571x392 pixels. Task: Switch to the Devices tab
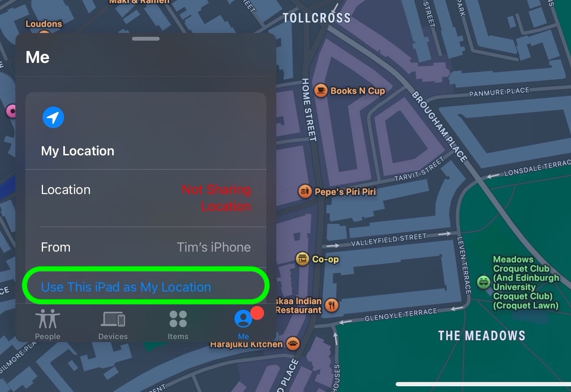113,324
